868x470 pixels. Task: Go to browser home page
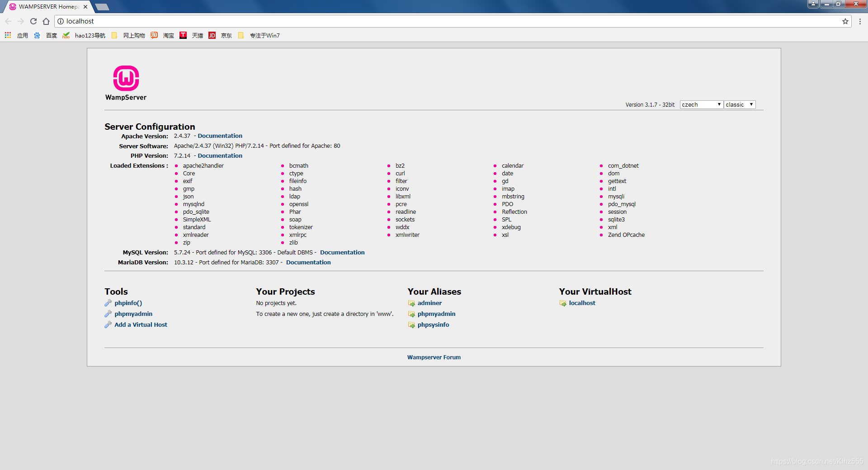46,21
